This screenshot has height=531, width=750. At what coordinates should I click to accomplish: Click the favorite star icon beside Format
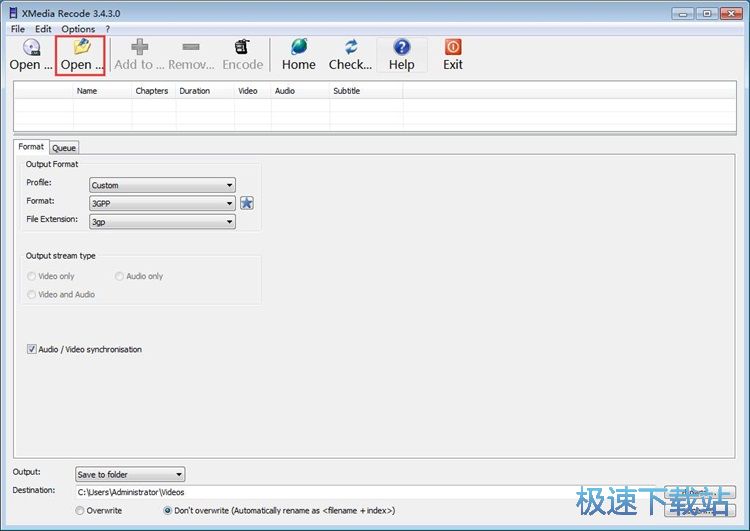247,203
